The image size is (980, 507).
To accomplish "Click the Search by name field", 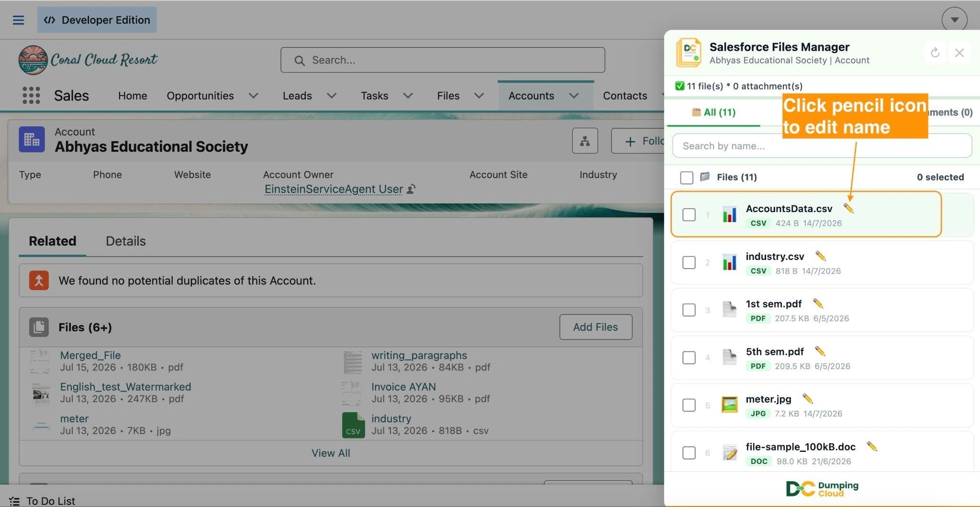I will (822, 146).
